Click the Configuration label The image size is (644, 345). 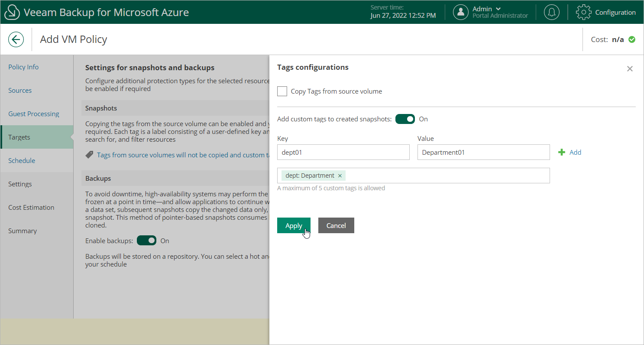615,12
